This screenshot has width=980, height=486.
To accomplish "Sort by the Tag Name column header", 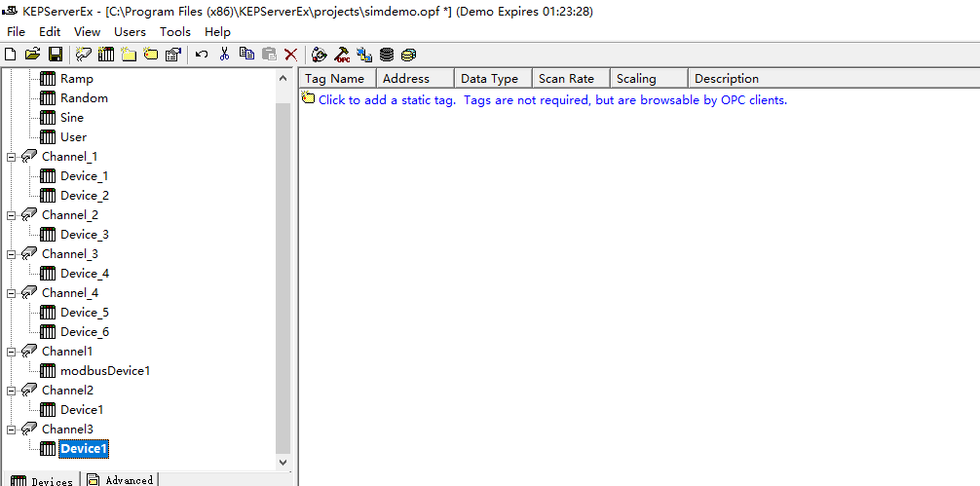I will (337, 78).
